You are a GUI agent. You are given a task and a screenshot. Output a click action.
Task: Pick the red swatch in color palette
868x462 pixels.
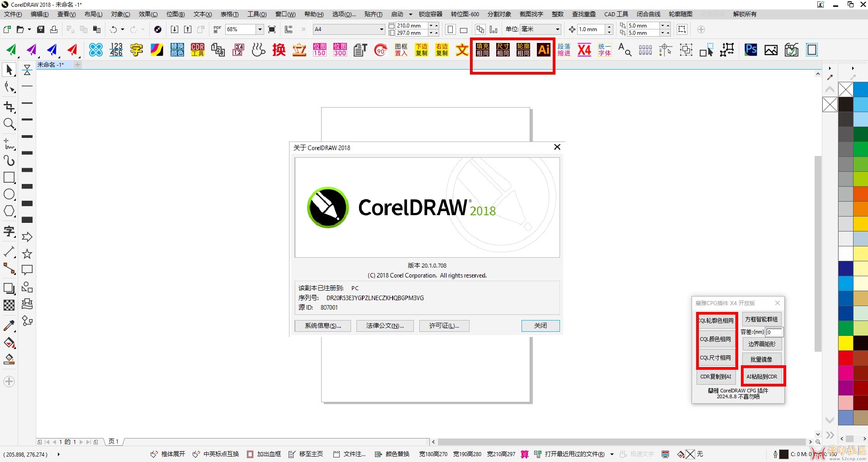pos(845,358)
